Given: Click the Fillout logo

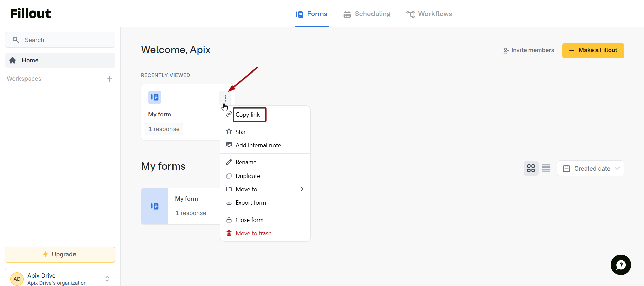Looking at the screenshot, I should click(x=31, y=14).
